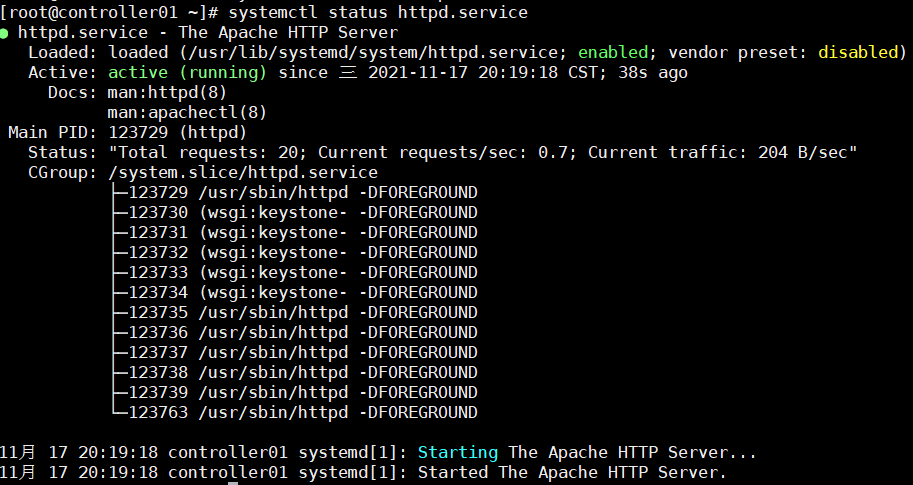This screenshot has width=913, height=485.
Task: Click the green status dot beside httpd.service
Action: [6, 33]
